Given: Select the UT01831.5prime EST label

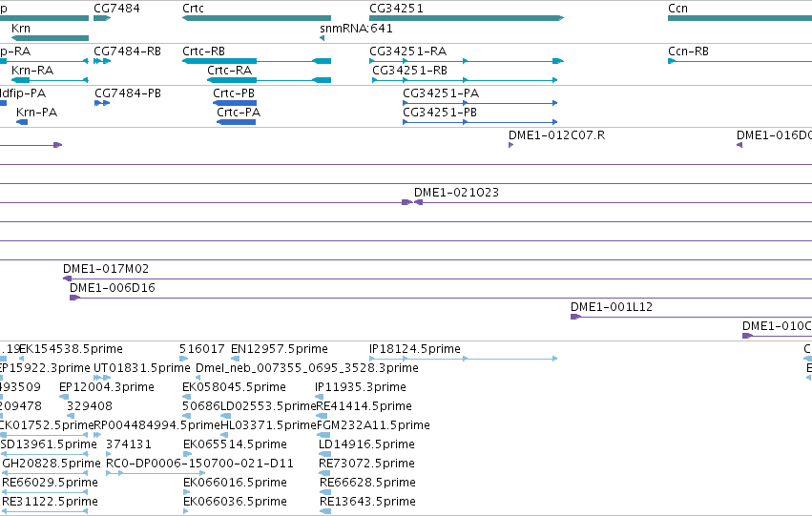Looking at the screenshot, I should click(x=142, y=368).
